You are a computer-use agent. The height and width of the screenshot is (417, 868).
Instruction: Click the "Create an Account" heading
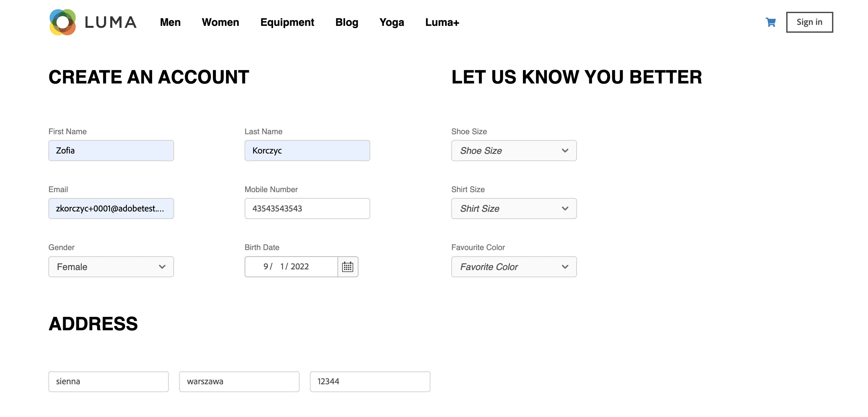[149, 77]
